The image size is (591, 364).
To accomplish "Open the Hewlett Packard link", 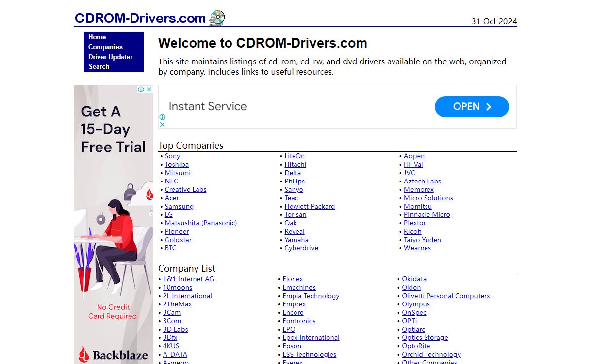I will coord(310,206).
